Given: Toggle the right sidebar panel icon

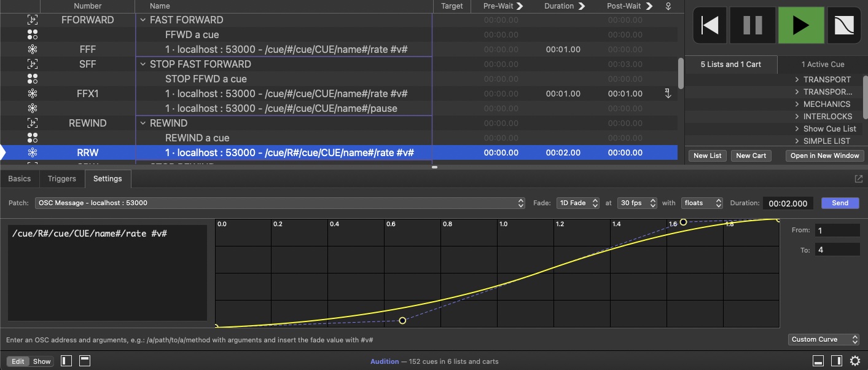Looking at the screenshot, I should 836,361.
